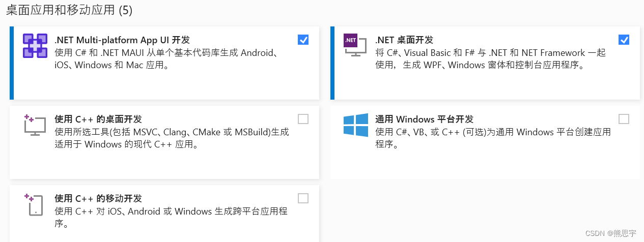Select the ".NET 桌面开发" workload title
The width and height of the screenshot is (644, 242).
pyautogui.click(x=404, y=40)
